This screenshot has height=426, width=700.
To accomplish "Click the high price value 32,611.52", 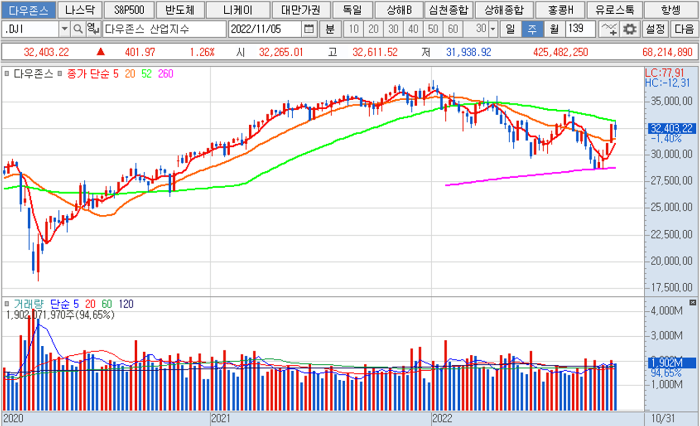I will click(x=375, y=52).
